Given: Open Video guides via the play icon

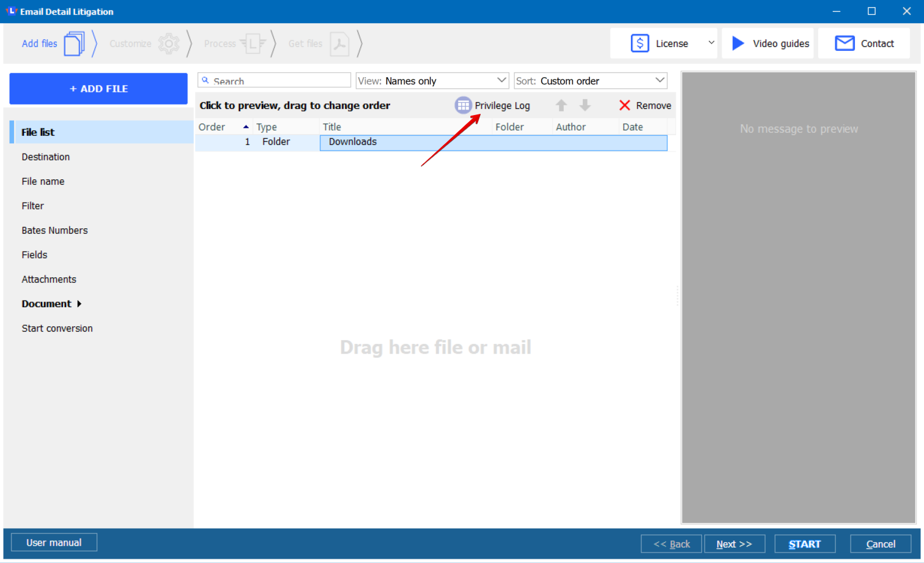Looking at the screenshot, I should click(x=738, y=43).
